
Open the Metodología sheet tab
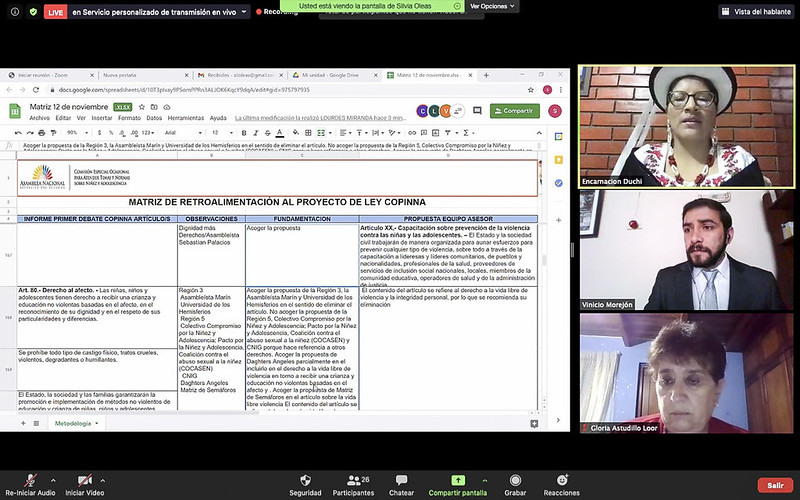coord(77,423)
